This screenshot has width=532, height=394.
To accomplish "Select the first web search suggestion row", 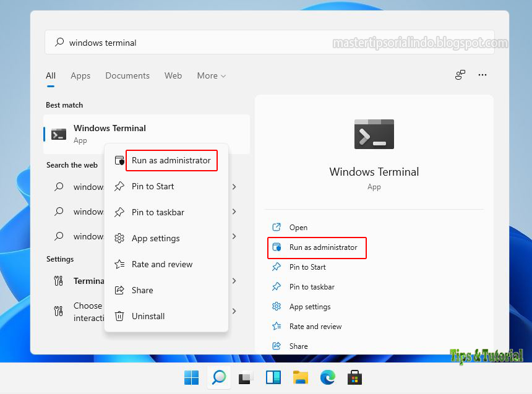I will tap(147, 187).
